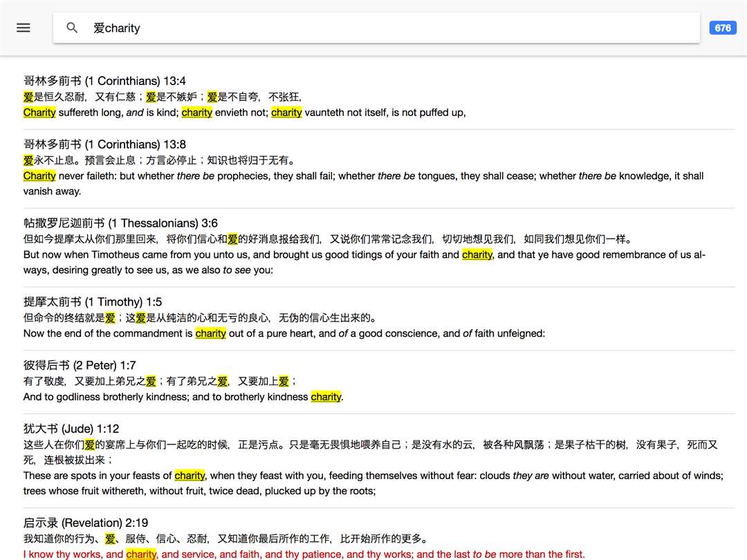This screenshot has width=747, height=560.
Task: Click the magnifier search icon
Action: point(72,28)
